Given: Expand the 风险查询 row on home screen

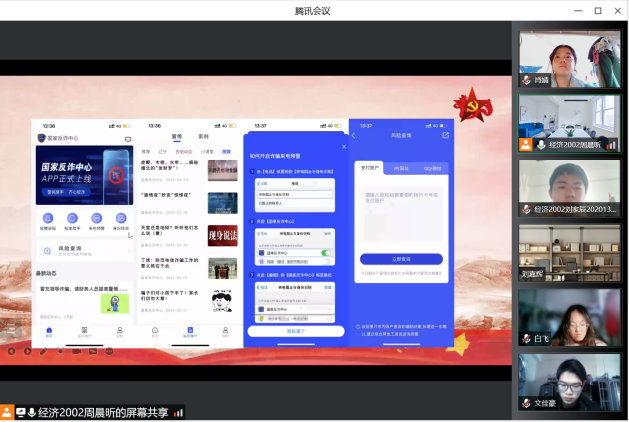Looking at the screenshot, I should 84,250.
